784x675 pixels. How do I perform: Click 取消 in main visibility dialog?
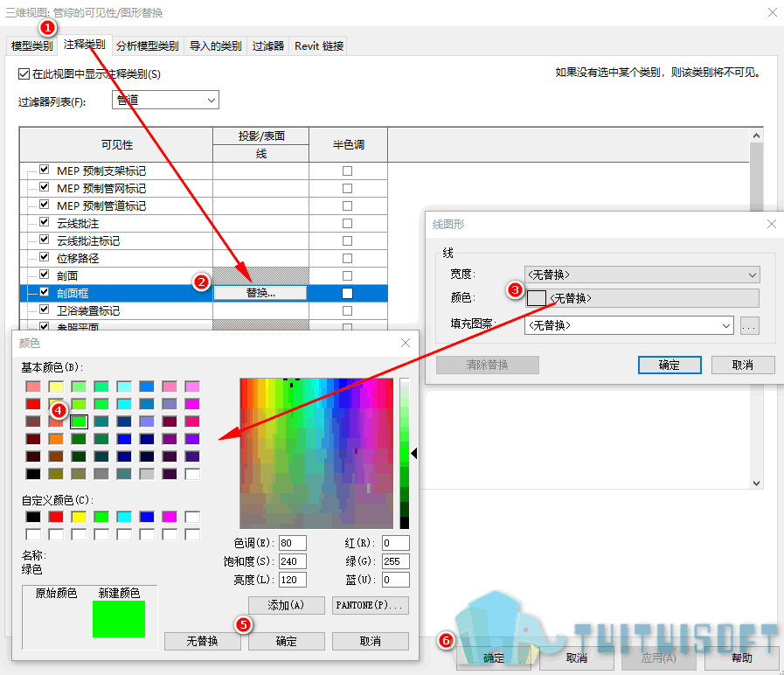pos(577,658)
